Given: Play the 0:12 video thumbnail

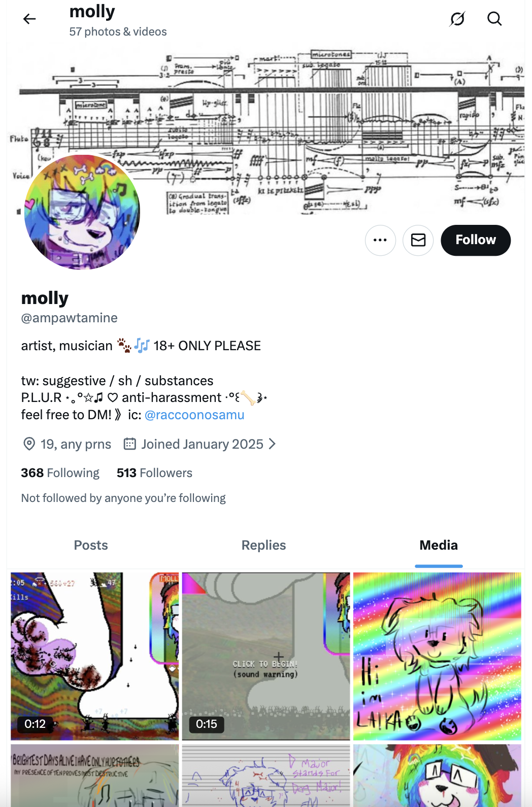Looking at the screenshot, I should [x=95, y=656].
